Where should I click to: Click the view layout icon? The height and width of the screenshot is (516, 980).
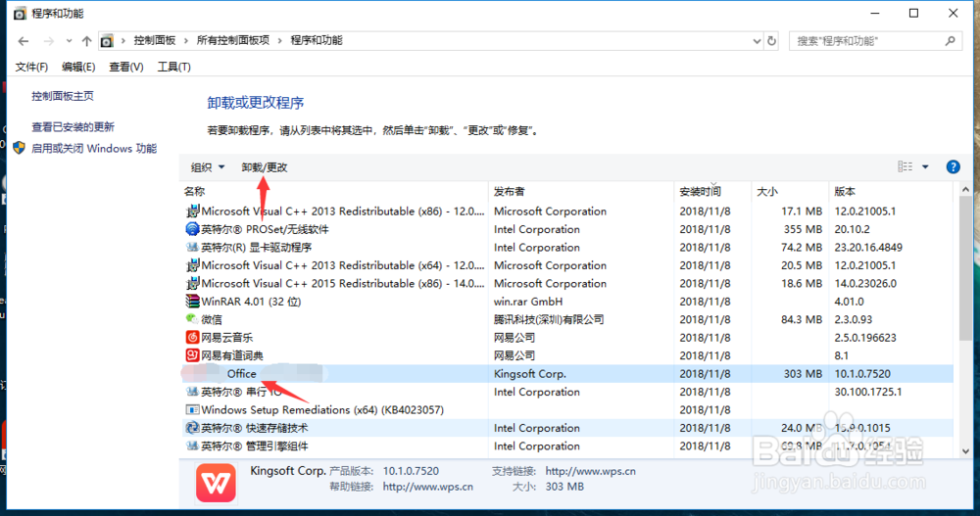coord(905,166)
